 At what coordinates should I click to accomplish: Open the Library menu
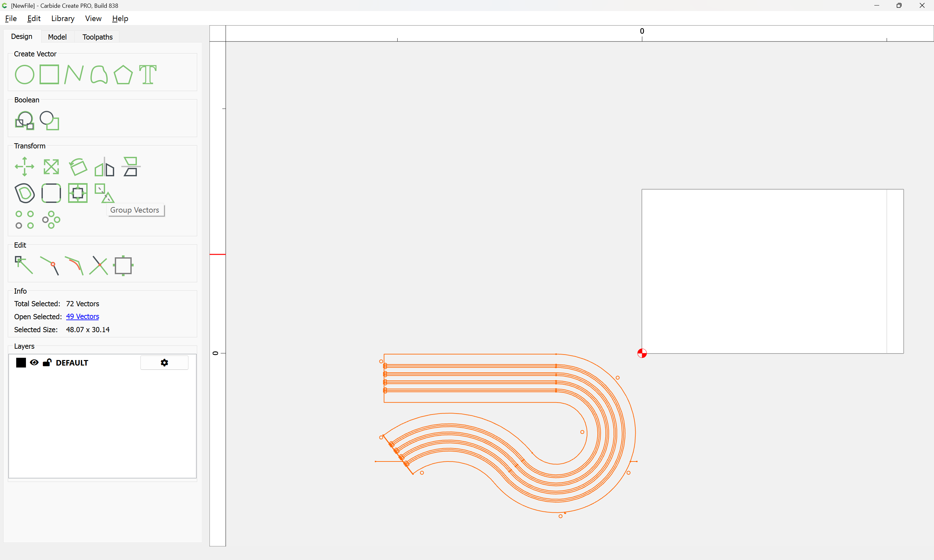(63, 18)
